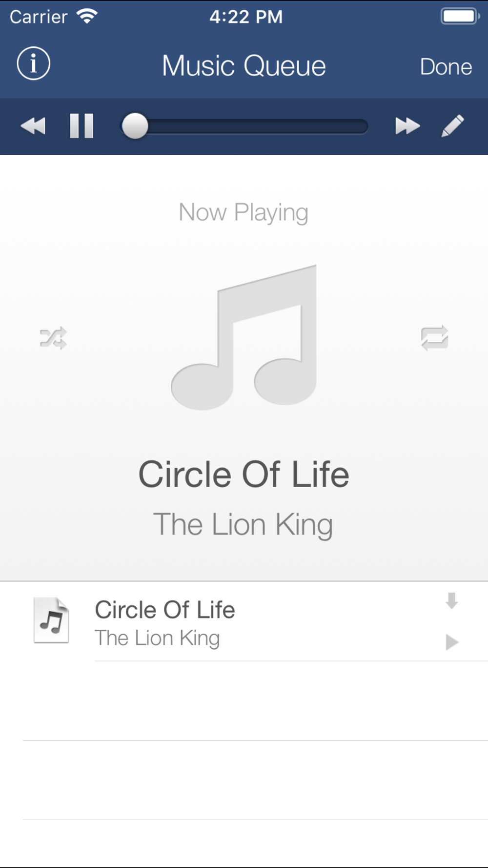Image resolution: width=488 pixels, height=868 pixels.
Task: Skip forward to next track
Action: [x=407, y=126]
